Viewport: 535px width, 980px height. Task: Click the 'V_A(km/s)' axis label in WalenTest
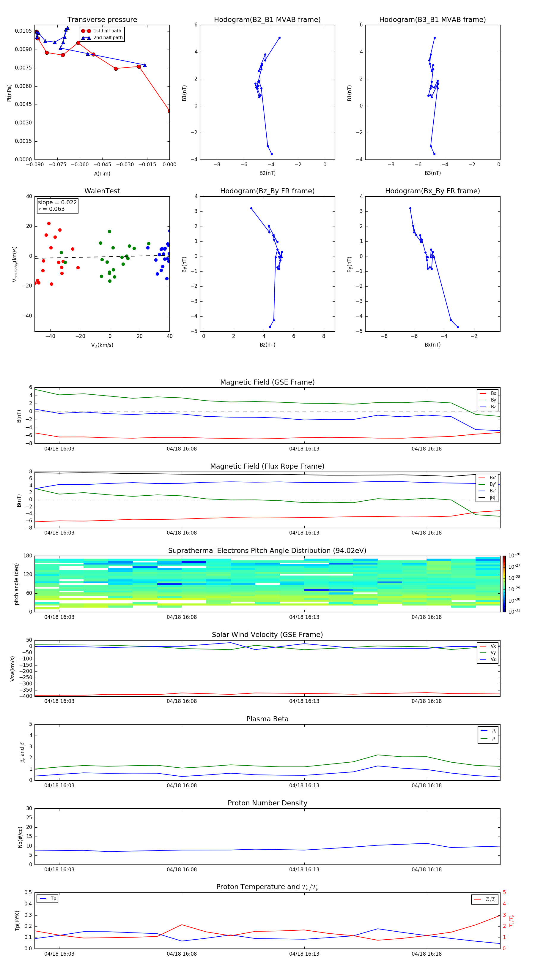pyautogui.click(x=102, y=345)
